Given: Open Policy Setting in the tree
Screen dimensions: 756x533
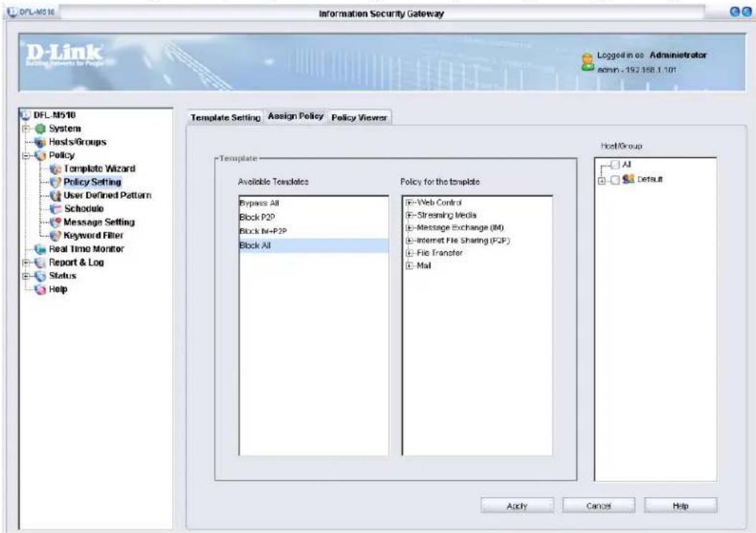Looking at the screenshot, I should click(92, 182).
